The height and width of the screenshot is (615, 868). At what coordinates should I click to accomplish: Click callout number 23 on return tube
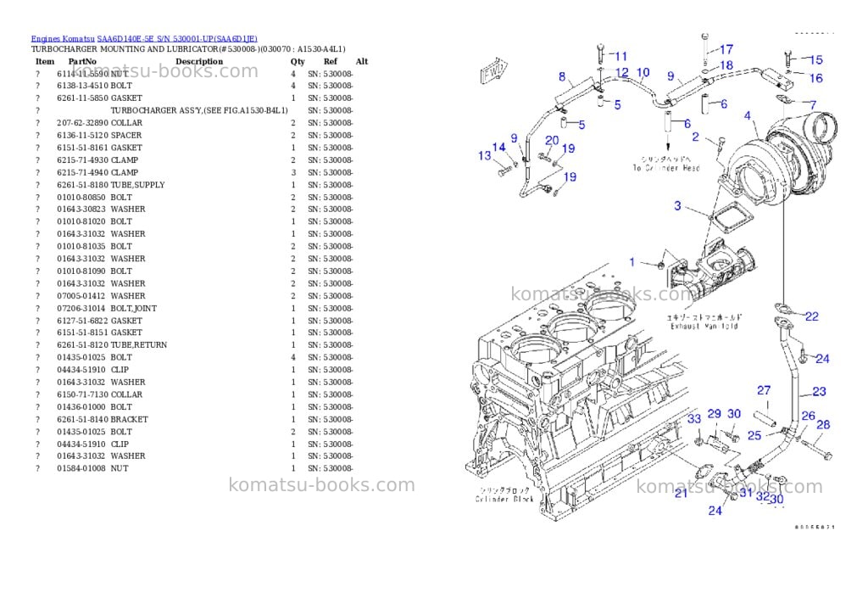[x=820, y=392]
